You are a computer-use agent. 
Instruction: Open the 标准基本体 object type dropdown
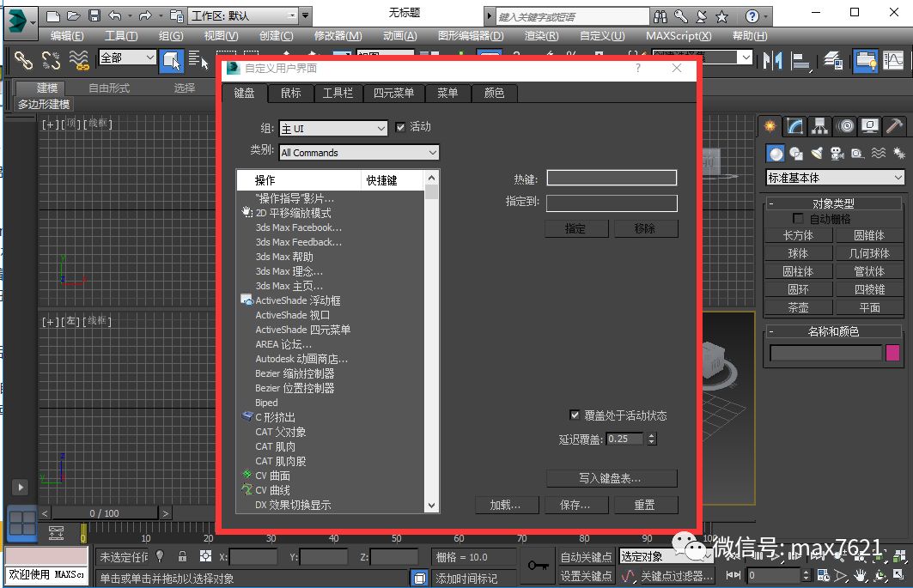pyautogui.click(x=835, y=178)
